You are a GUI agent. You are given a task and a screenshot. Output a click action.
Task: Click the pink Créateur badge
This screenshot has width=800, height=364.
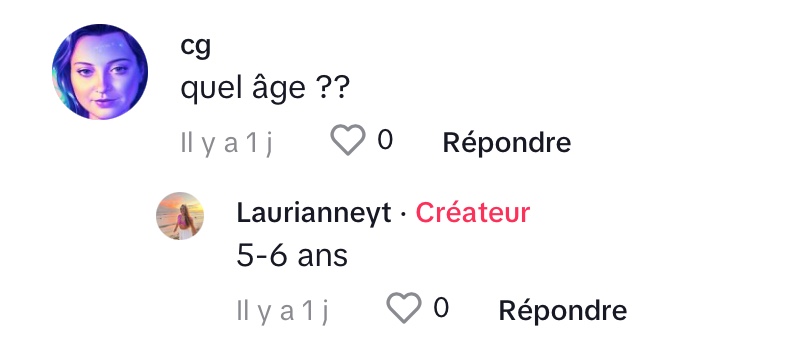tap(472, 212)
